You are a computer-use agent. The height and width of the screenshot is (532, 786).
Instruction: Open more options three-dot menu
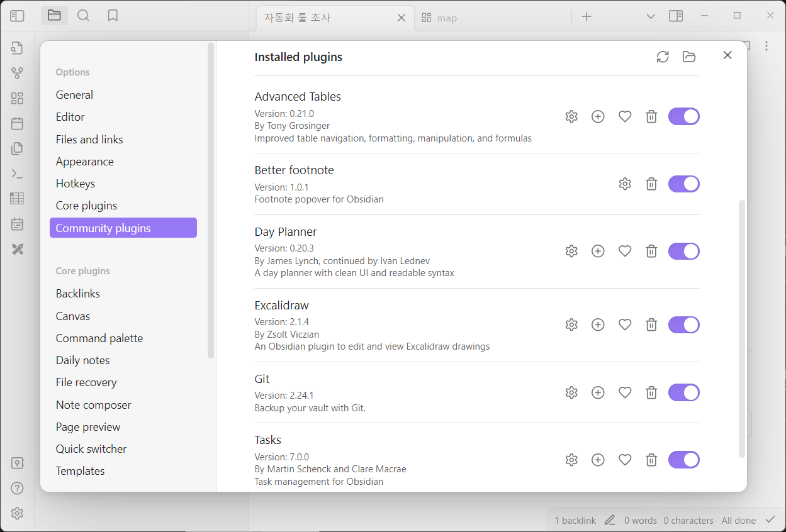click(766, 46)
